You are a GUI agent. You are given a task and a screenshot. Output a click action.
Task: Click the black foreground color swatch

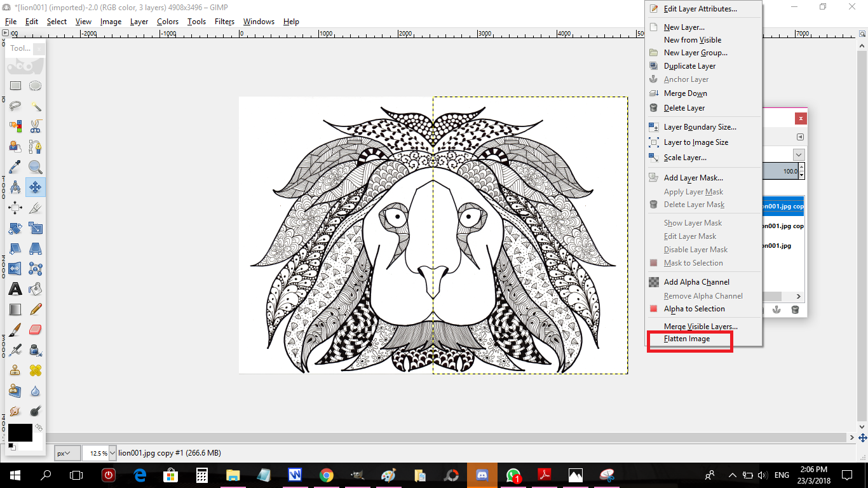[20, 433]
